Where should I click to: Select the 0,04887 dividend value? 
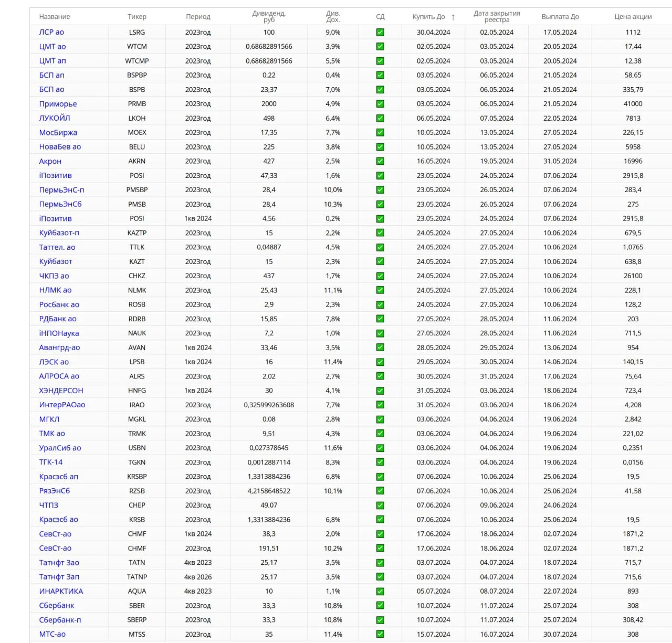pyautogui.click(x=269, y=247)
